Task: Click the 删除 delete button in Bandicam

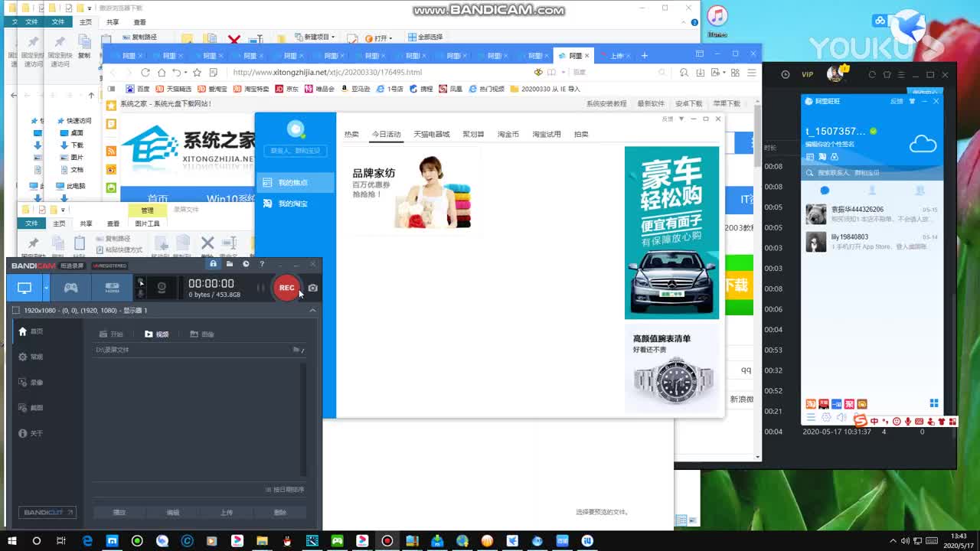Action: tap(280, 513)
